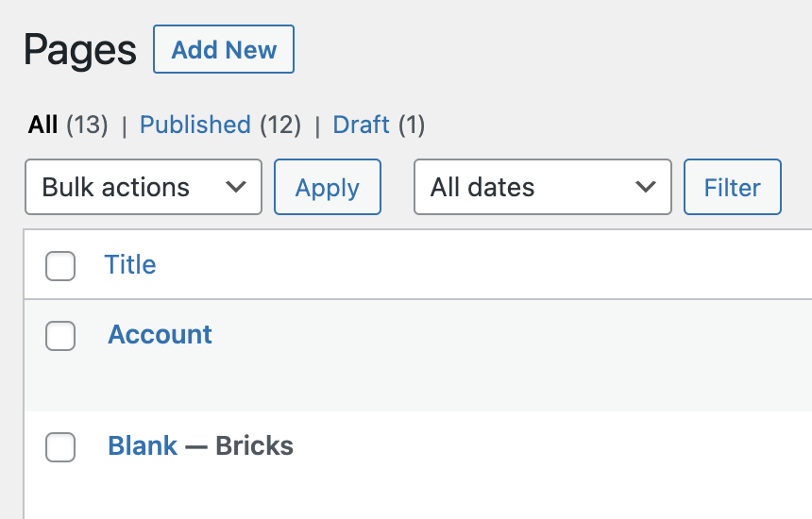Image resolution: width=812 pixels, height=519 pixels.
Task: Click the Filter button
Action: tap(732, 187)
